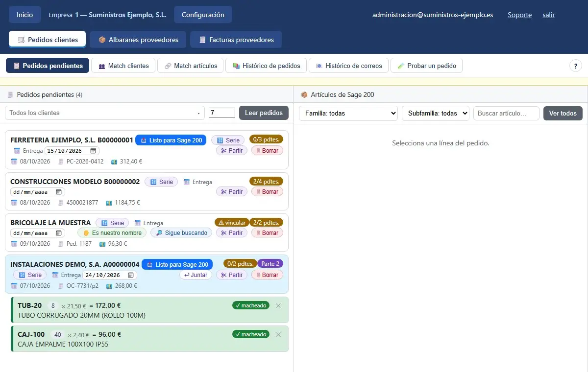Viewport: 588px width, 372px height.
Task: Click Listo para Sage 200 on INSTALACIONES DEMO
Action: [177, 264]
